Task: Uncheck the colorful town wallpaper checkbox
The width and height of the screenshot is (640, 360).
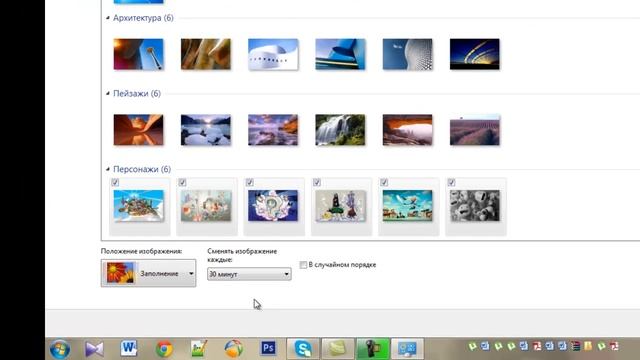Action: (384, 182)
